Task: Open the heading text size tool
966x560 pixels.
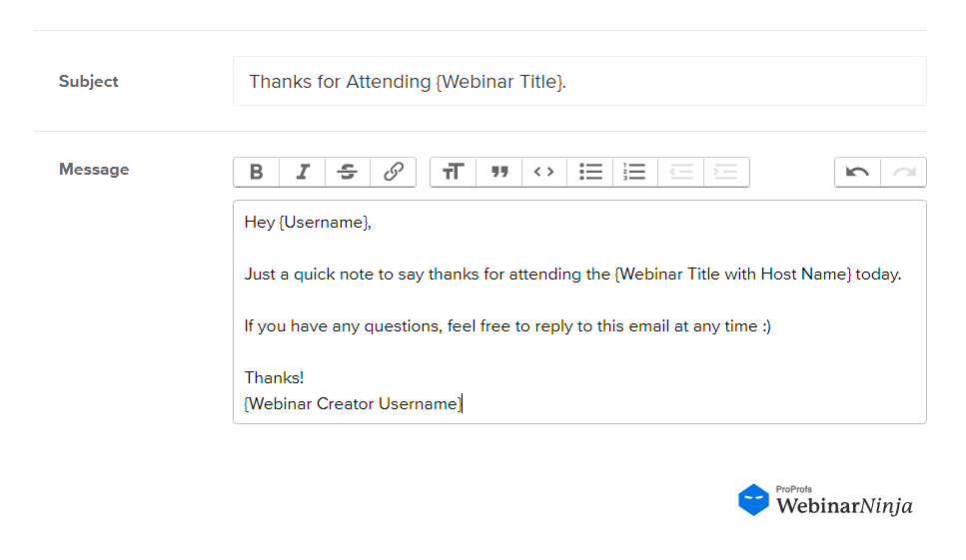Action: click(x=454, y=172)
